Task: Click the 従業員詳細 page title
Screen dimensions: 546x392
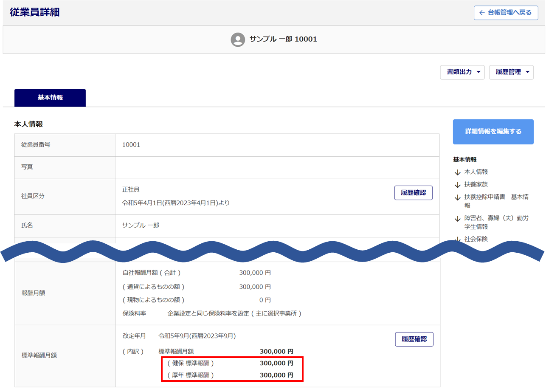Action: (34, 12)
